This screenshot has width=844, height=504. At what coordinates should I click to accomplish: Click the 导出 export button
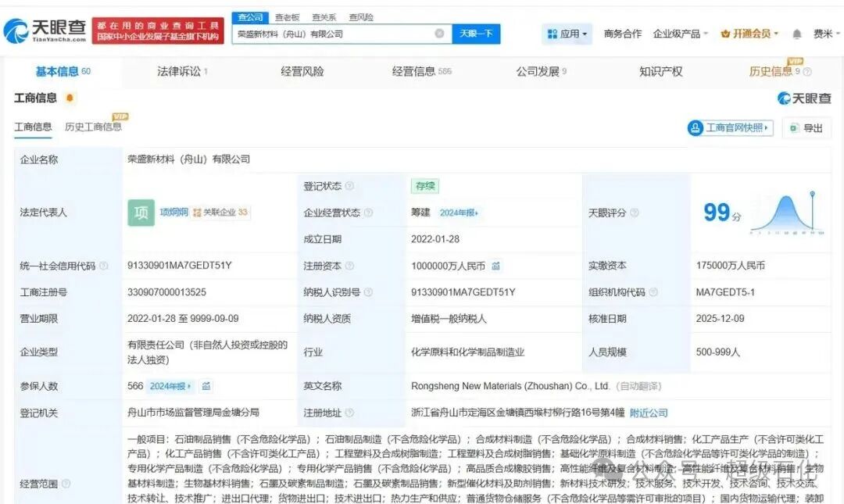pos(806,128)
